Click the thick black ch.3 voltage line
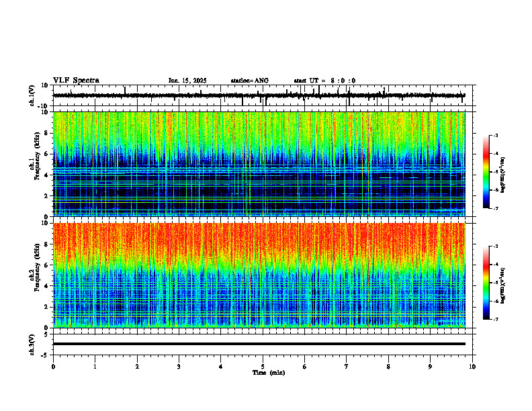This screenshot has height=411, width=532. pyautogui.click(x=259, y=344)
